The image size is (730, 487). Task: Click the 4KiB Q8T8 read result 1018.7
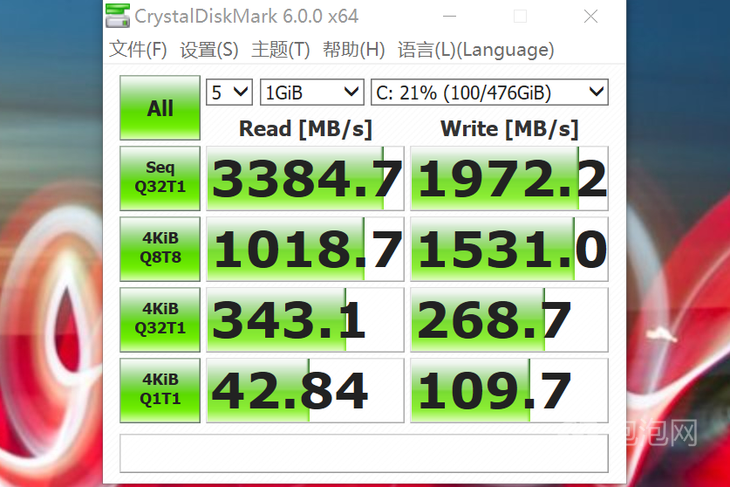305,249
